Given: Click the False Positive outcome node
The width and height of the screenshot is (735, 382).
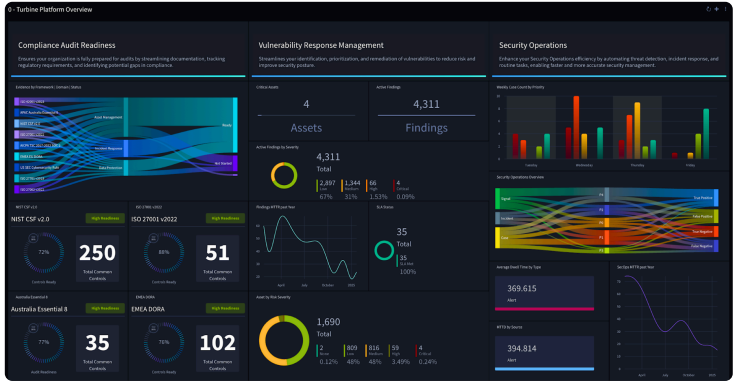Looking at the screenshot, I should 716,216.
